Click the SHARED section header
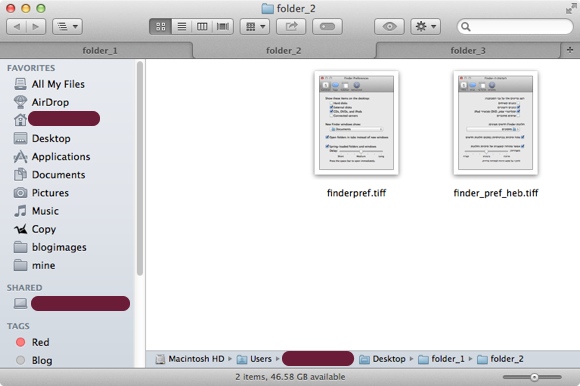 coord(24,288)
